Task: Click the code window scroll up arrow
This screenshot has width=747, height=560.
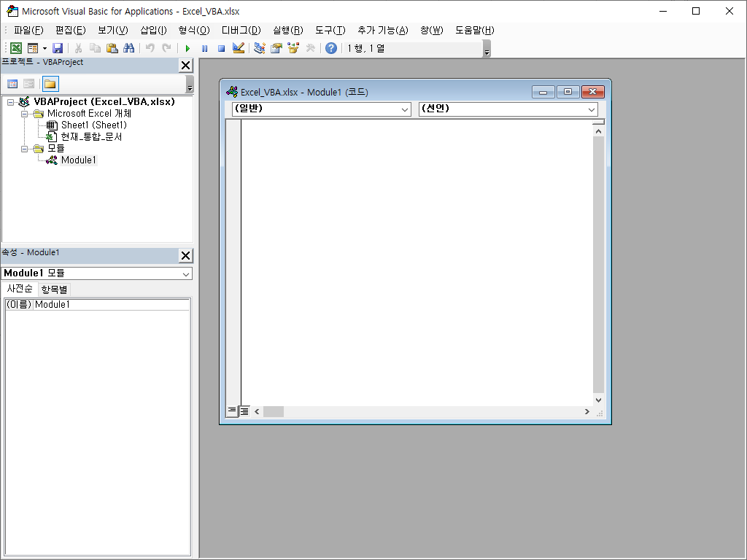Action: 599,131
